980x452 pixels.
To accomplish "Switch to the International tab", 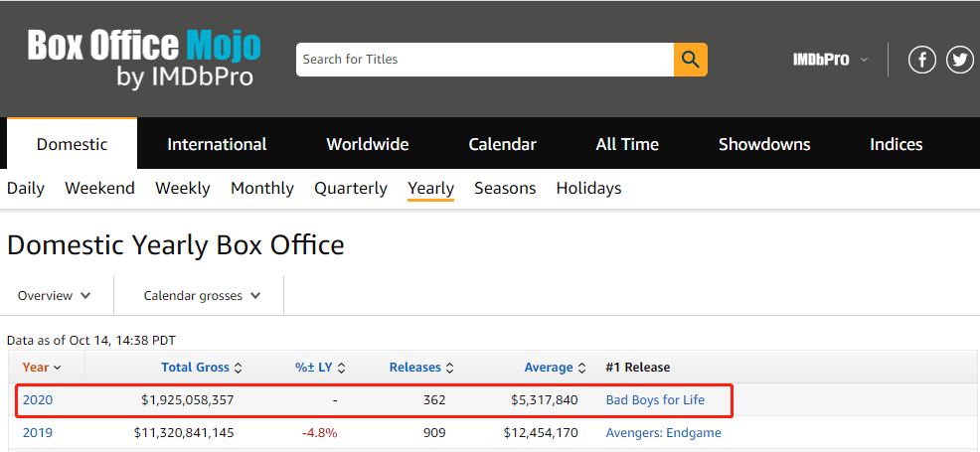I will click(x=217, y=144).
